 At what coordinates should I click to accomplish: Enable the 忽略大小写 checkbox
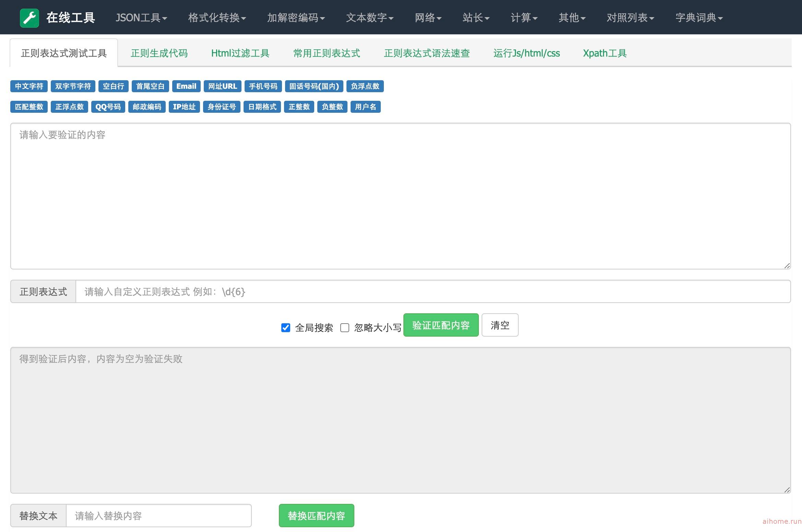[x=345, y=328]
